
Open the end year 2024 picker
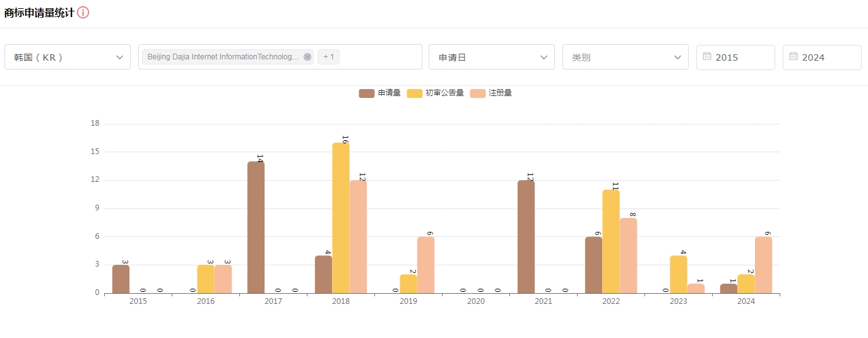tap(822, 57)
